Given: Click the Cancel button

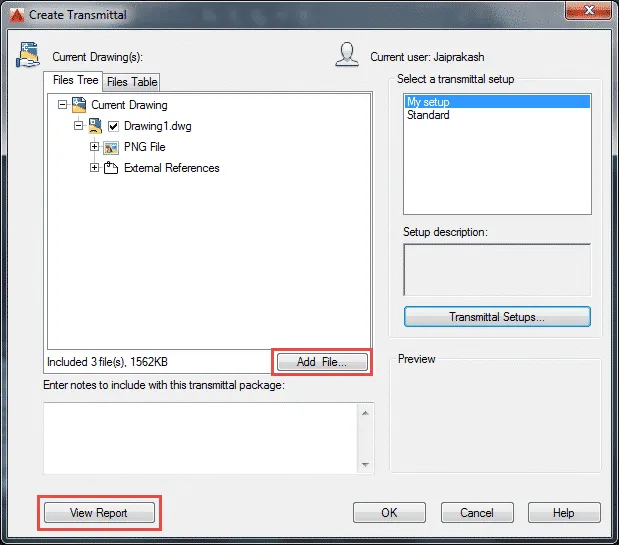Looking at the screenshot, I should 477,512.
